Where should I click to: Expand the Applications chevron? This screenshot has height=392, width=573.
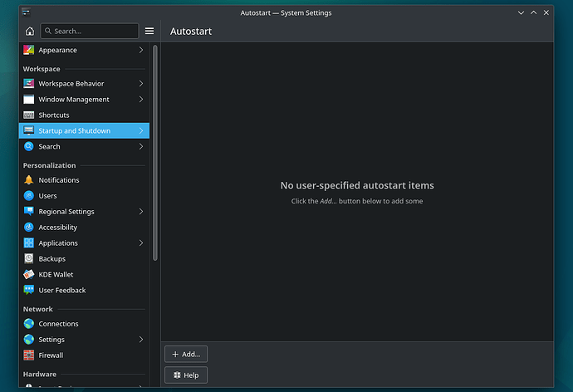tap(141, 243)
